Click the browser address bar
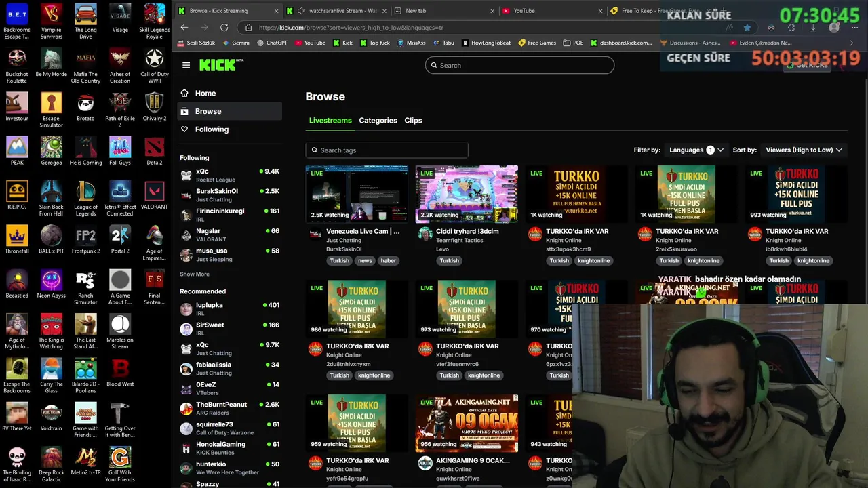Viewport: 868px width, 488px height. click(x=481, y=27)
